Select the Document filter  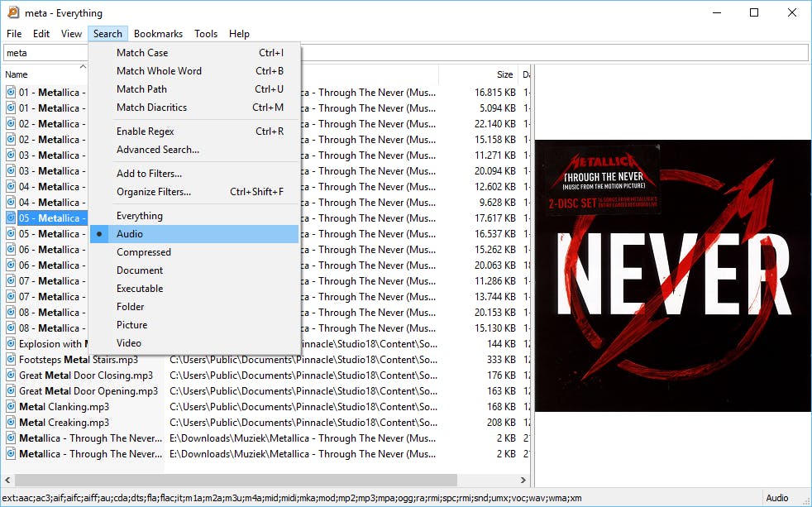(x=194, y=270)
